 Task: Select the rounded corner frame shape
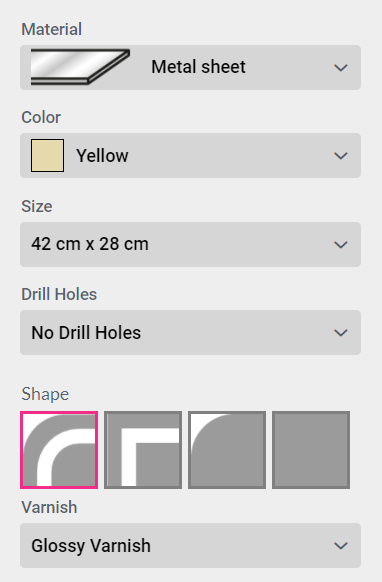[x=59, y=449]
